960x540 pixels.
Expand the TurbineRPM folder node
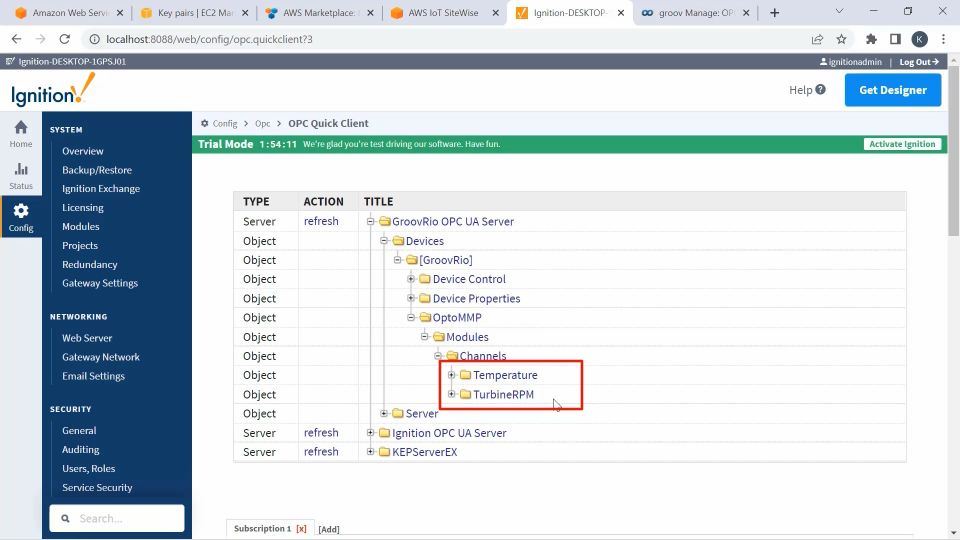pos(451,394)
